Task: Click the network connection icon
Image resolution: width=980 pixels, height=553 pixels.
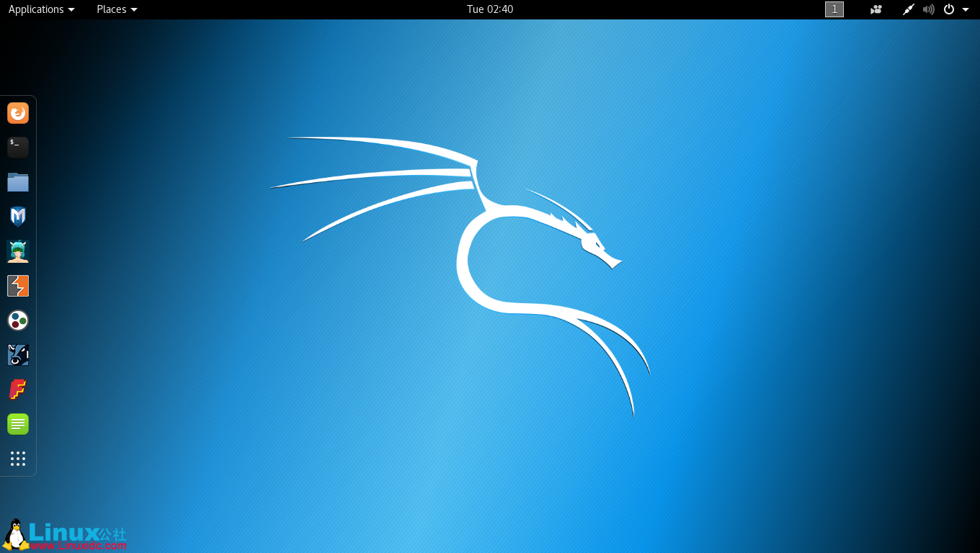Action: point(909,9)
